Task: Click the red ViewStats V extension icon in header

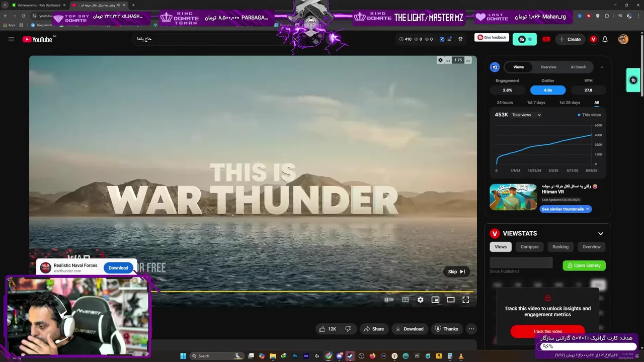Action: (593, 39)
